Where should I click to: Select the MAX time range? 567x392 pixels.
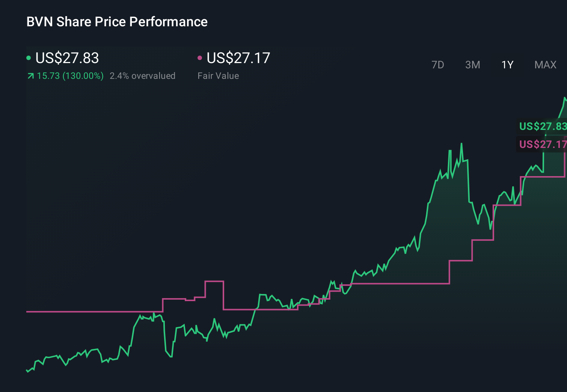click(545, 65)
